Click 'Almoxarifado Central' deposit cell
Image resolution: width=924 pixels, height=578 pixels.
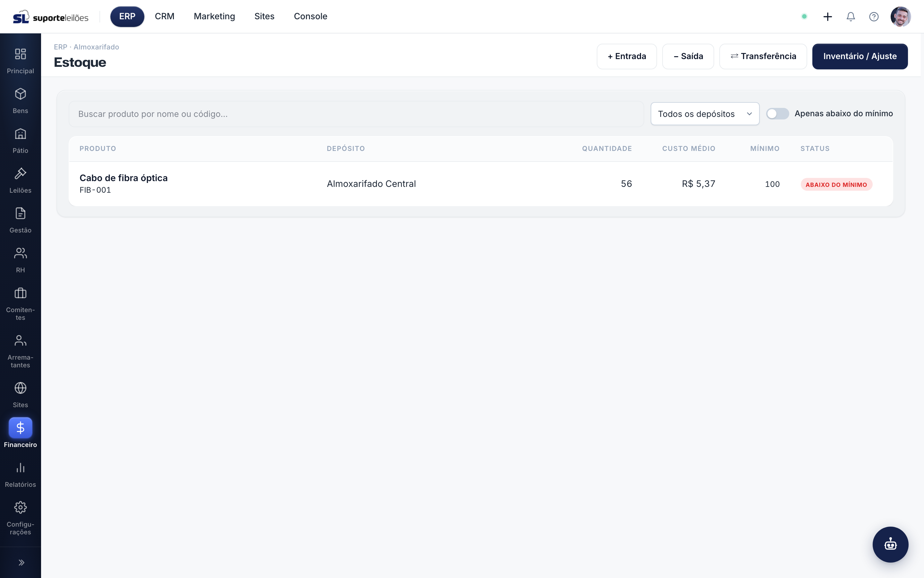click(x=371, y=184)
